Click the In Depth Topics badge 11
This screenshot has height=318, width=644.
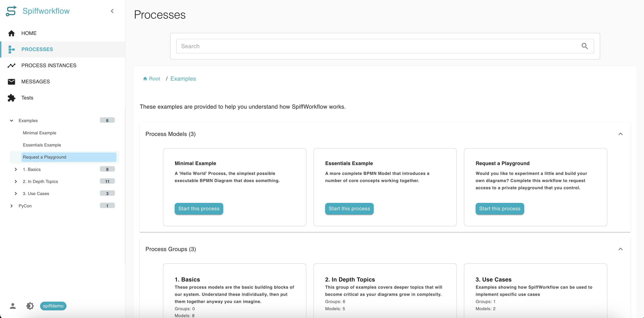click(107, 181)
